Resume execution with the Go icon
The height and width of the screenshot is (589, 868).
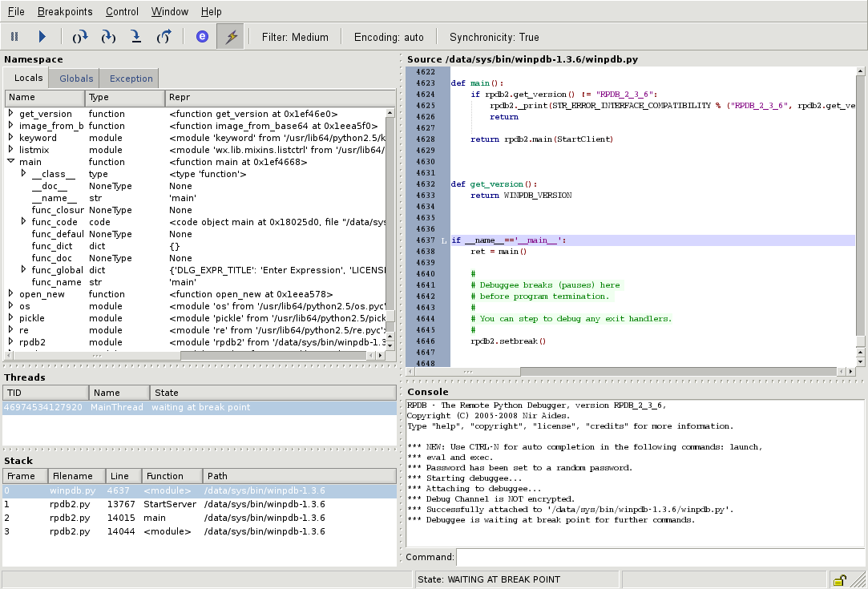pos(42,36)
